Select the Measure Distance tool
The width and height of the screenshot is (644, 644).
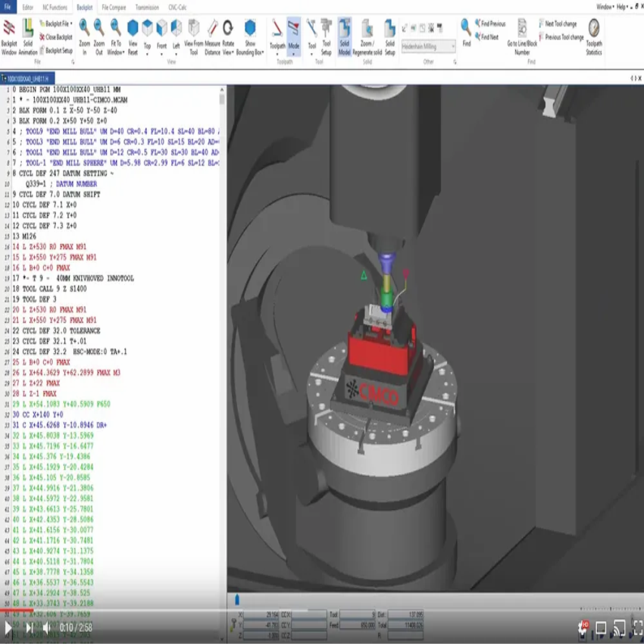click(x=212, y=36)
